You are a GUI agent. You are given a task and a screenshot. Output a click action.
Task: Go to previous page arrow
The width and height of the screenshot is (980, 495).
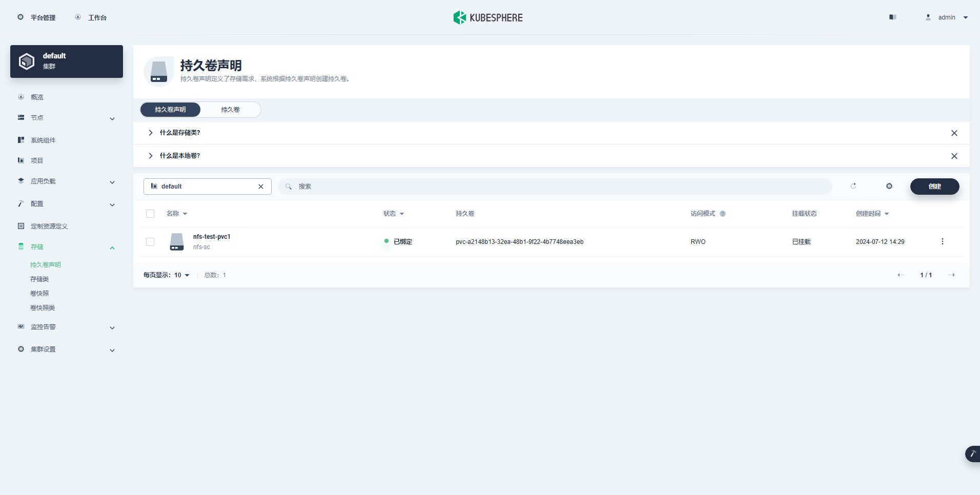coord(901,275)
